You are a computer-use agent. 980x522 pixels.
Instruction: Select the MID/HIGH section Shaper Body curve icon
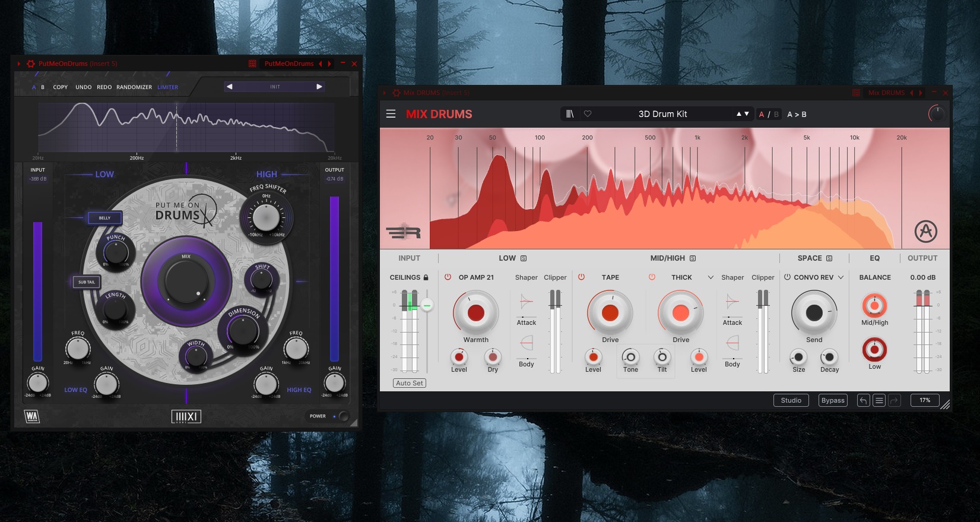click(x=732, y=343)
